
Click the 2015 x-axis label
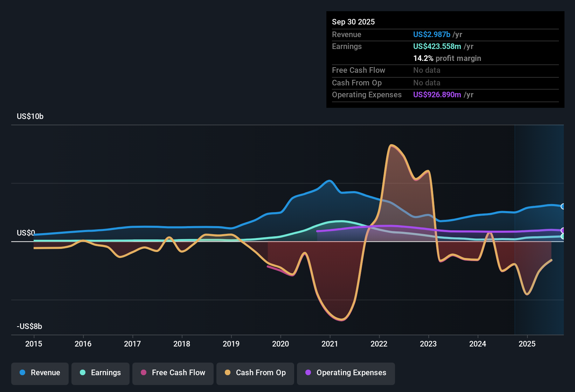coord(34,344)
